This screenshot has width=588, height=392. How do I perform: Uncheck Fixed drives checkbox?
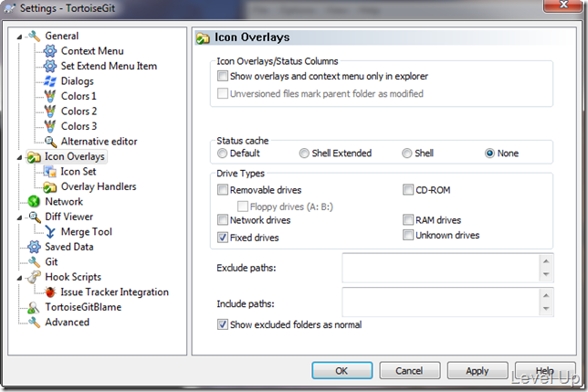coord(223,238)
